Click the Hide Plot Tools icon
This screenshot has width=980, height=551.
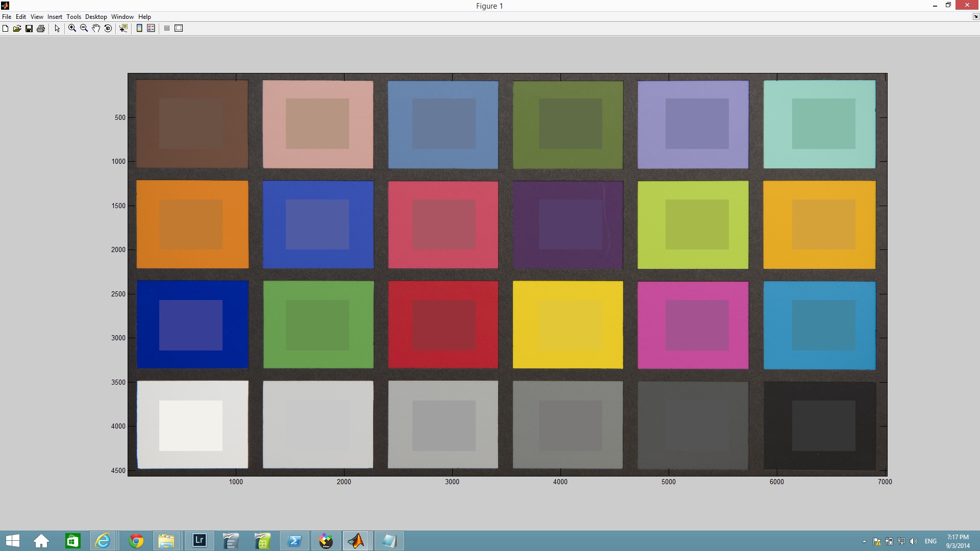tap(167, 29)
